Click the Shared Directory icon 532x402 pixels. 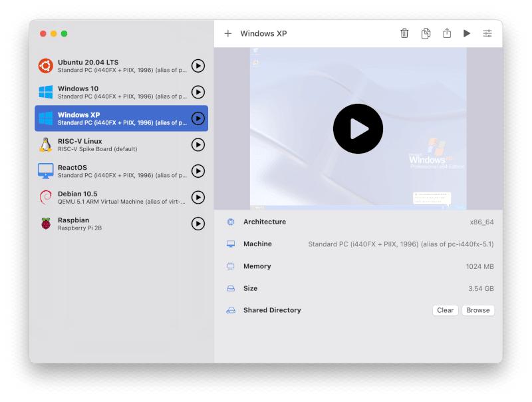tap(231, 310)
